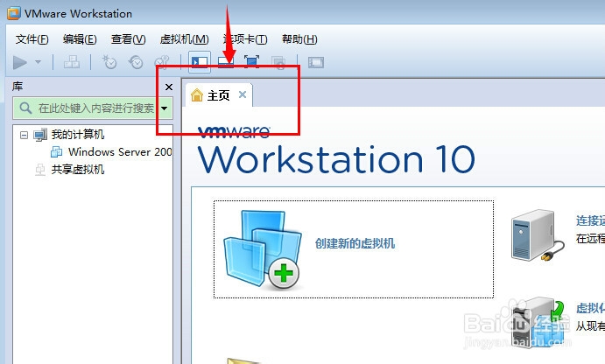Click the Power On play button

(x=20, y=62)
